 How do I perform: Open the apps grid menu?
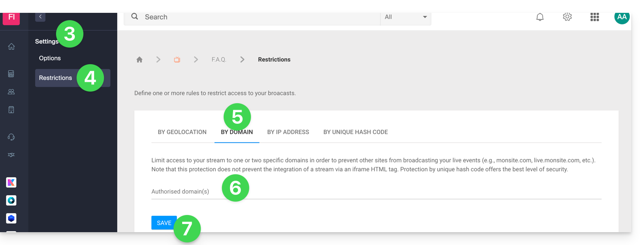tap(594, 17)
